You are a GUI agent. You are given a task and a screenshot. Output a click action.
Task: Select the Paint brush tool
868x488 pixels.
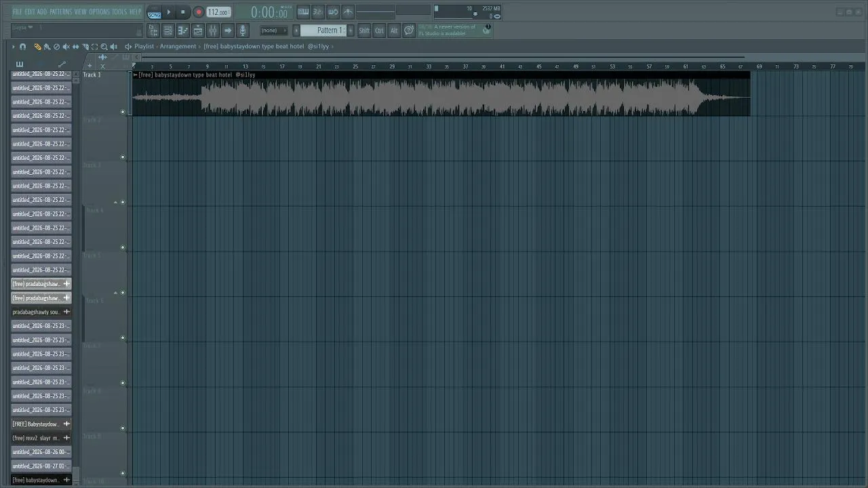[47, 47]
